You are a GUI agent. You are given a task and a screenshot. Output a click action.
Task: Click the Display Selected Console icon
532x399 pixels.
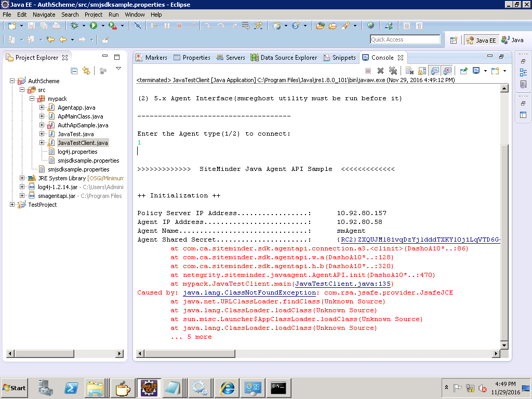476,71
